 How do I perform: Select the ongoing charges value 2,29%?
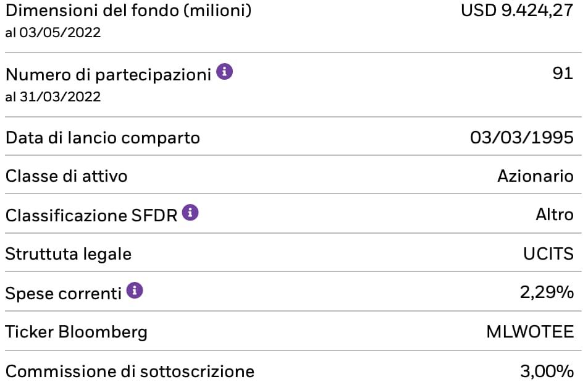coord(547,292)
